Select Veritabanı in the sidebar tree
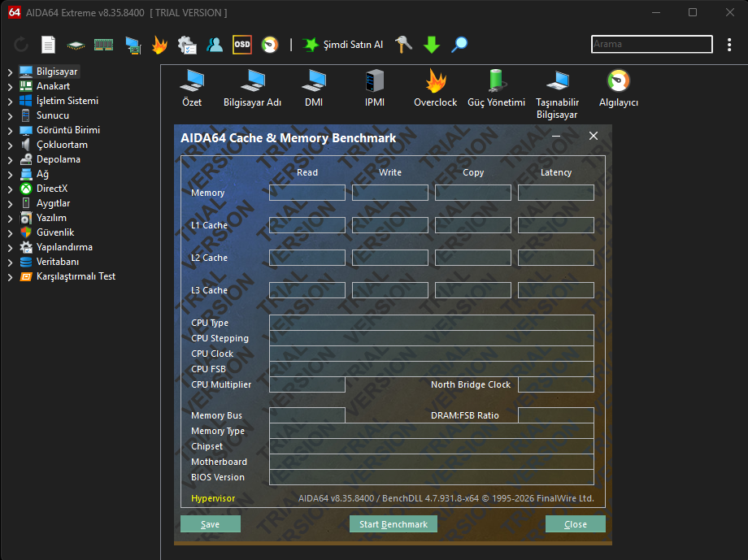The width and height of the screenshot is (748, 560). pyautogui.click(x=58, y=262)
